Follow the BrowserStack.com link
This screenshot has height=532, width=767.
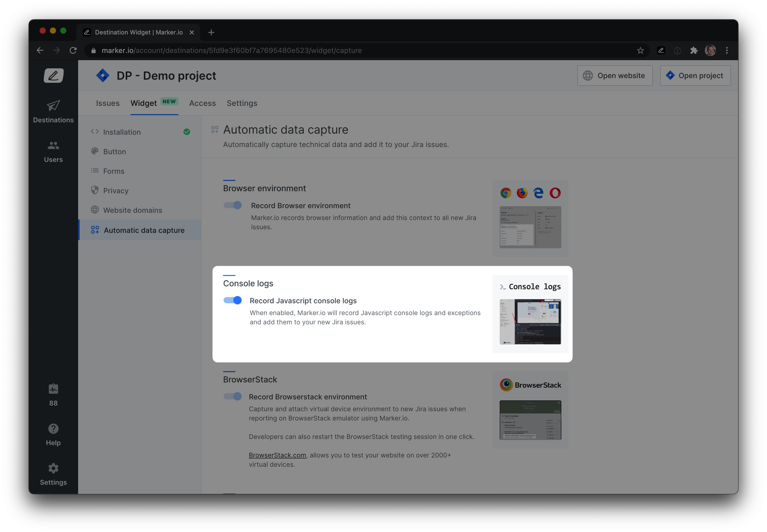277,455
